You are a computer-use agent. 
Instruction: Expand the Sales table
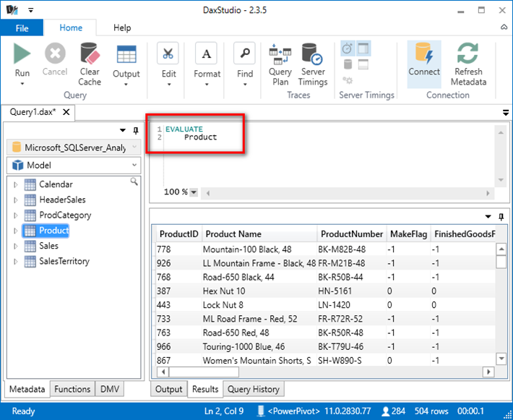click(x=16, y=246)
